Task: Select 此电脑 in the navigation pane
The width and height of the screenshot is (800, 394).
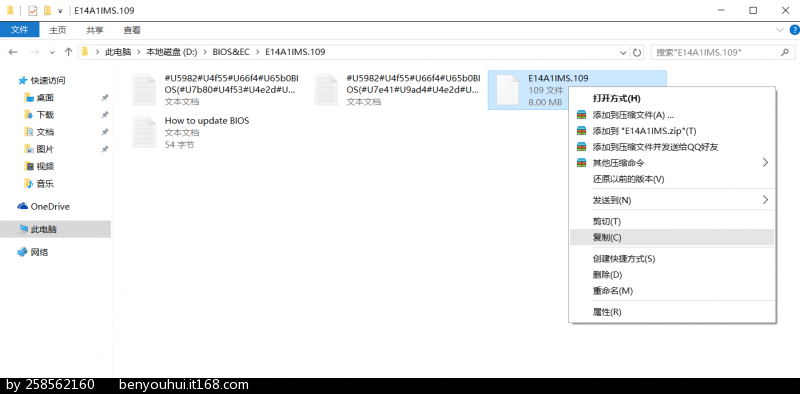Action: pos(55,230)
